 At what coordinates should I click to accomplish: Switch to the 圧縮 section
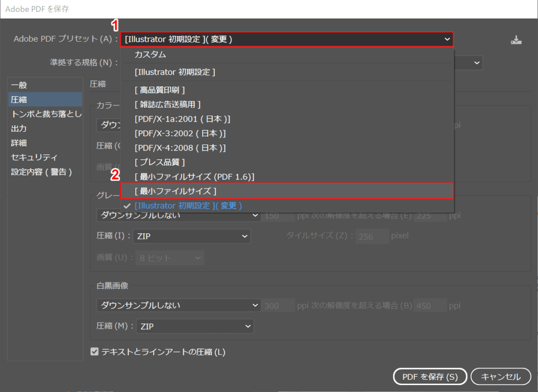tap(45, 99)
